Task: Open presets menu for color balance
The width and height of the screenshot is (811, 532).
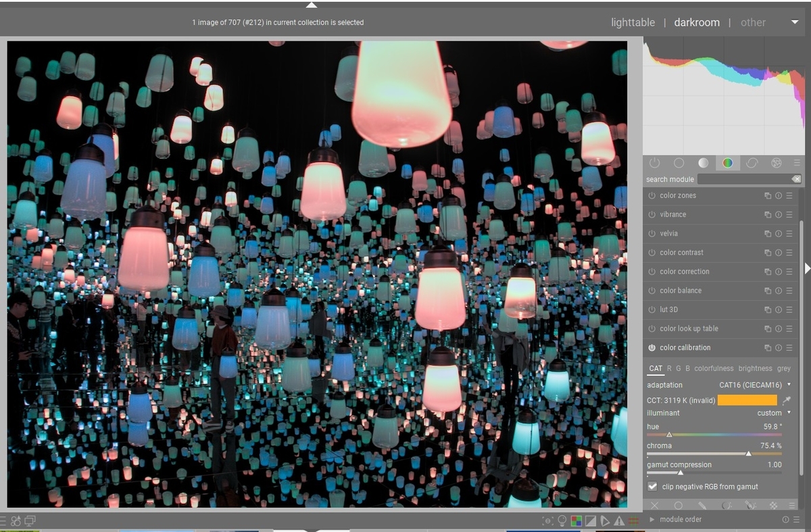Action: click(x=789, y=290)
